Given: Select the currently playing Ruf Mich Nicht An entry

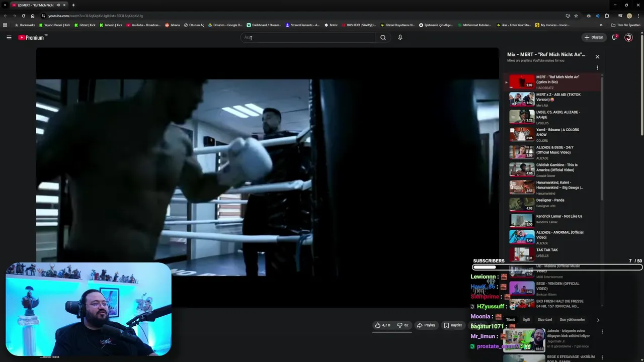Looking at the screenshot, I should click(552, 81).
